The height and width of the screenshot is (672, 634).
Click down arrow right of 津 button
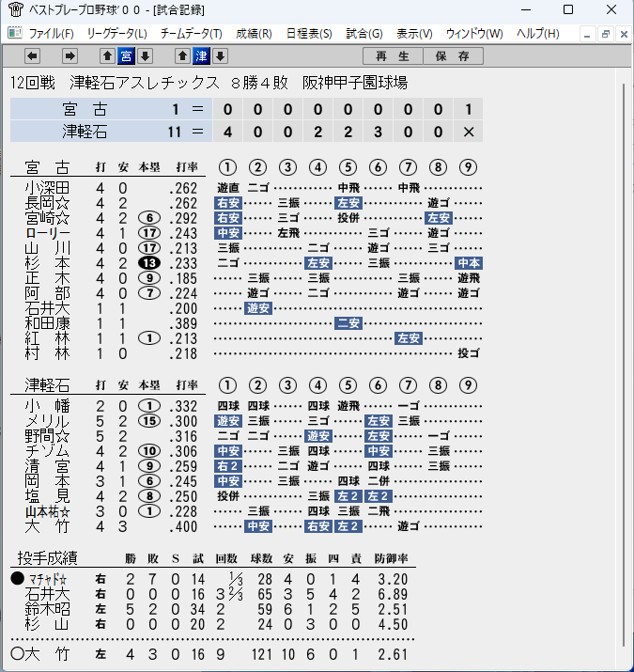click(220, 56)
